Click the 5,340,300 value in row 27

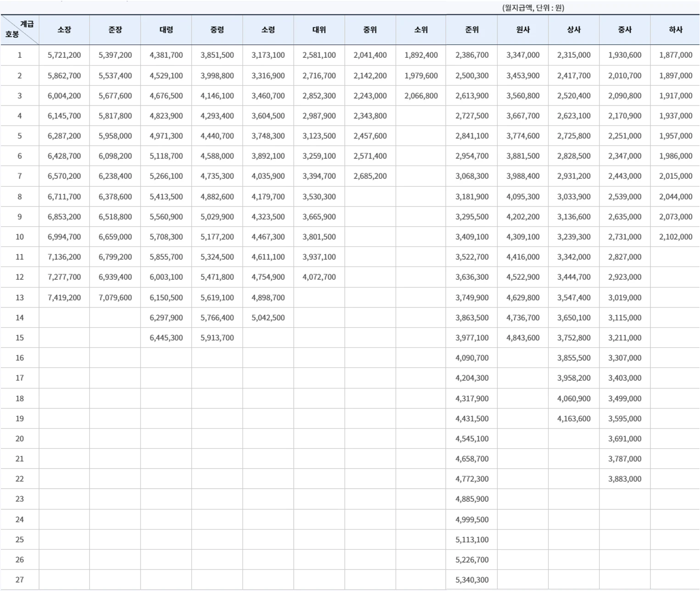click(x=472, y=580)
